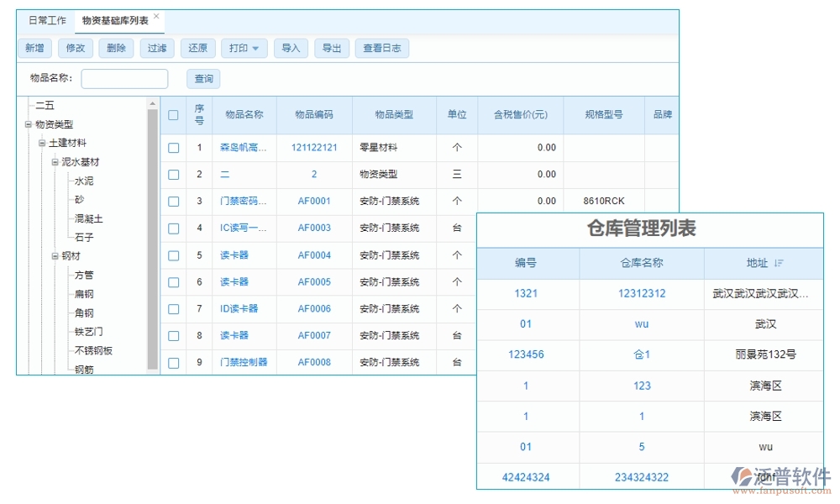Click the 过滤 (Filter) toolbar button
The width and height of the screenshot is (840, 504).
156,48
